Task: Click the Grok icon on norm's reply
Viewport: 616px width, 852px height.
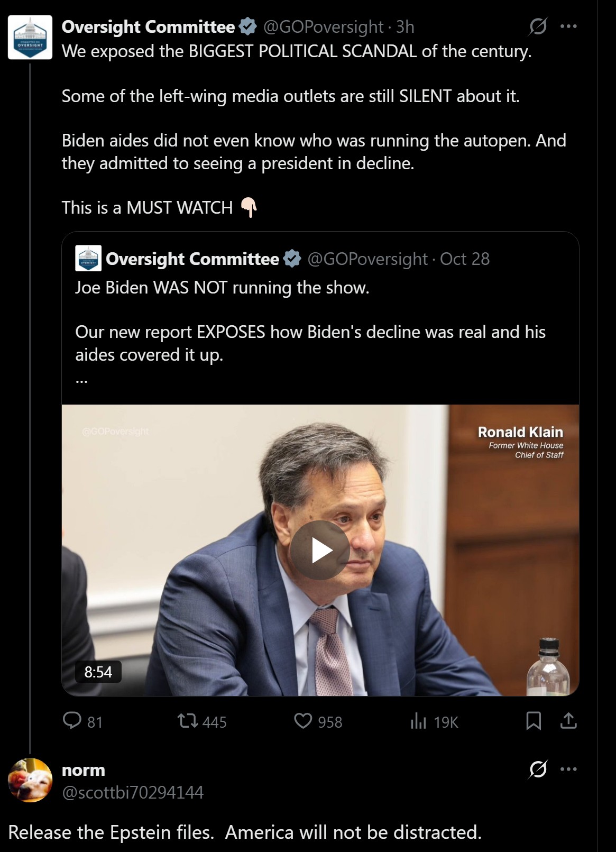Action: pos(538,769)
